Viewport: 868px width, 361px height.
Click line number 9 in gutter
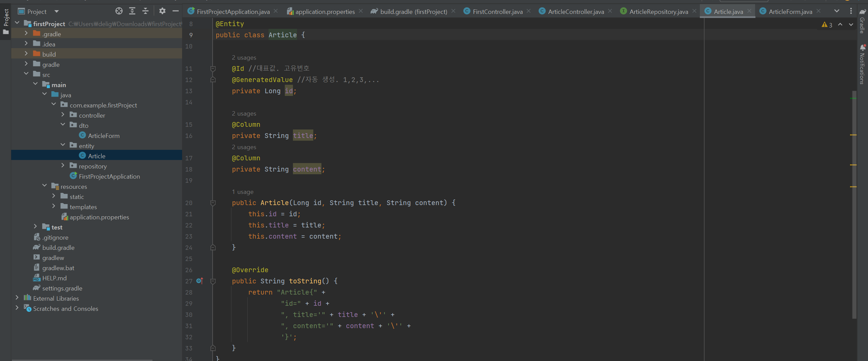point(191,35)
